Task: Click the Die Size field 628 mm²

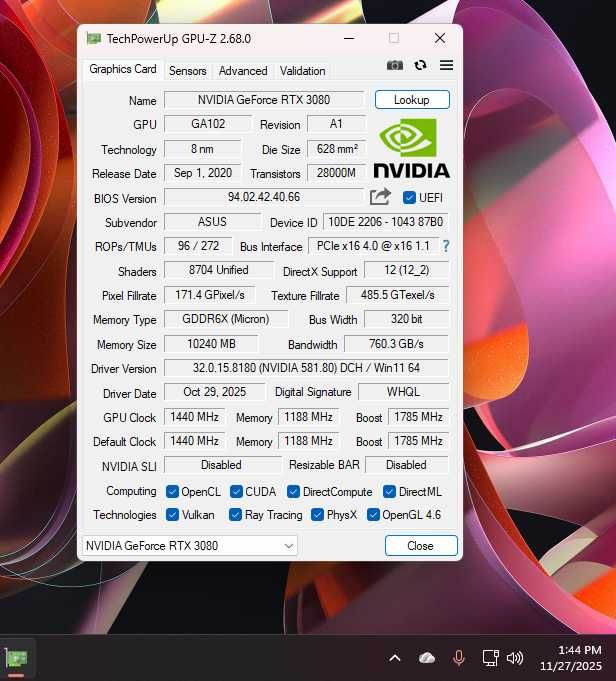Action: click(x=337, y=149)
